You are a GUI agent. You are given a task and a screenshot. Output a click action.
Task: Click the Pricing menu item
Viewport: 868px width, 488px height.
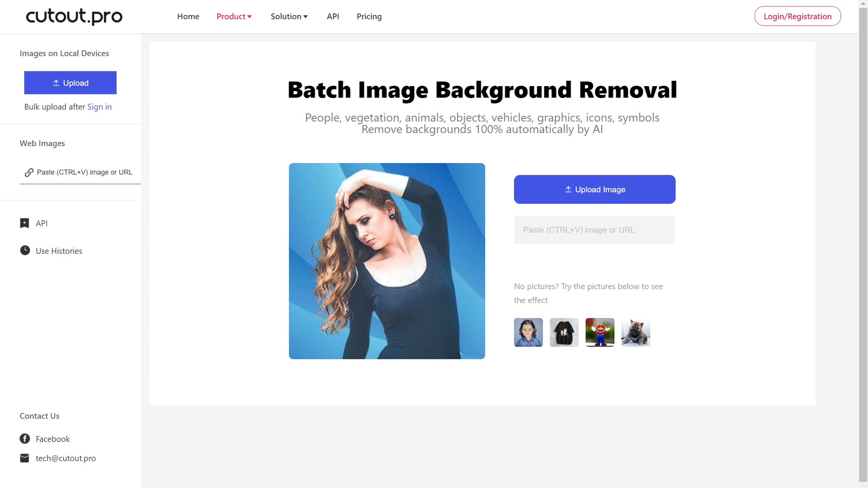368,16
